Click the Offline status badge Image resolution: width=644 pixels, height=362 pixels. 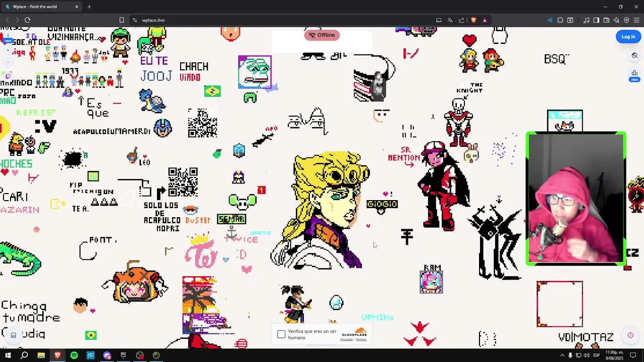322,35
